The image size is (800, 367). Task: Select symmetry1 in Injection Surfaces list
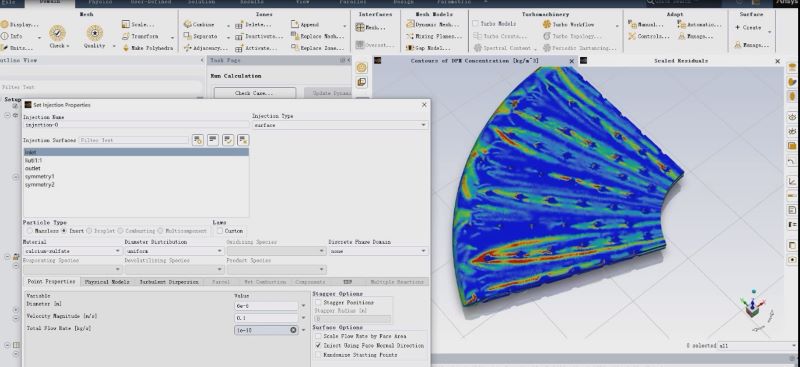coord(136,177)
